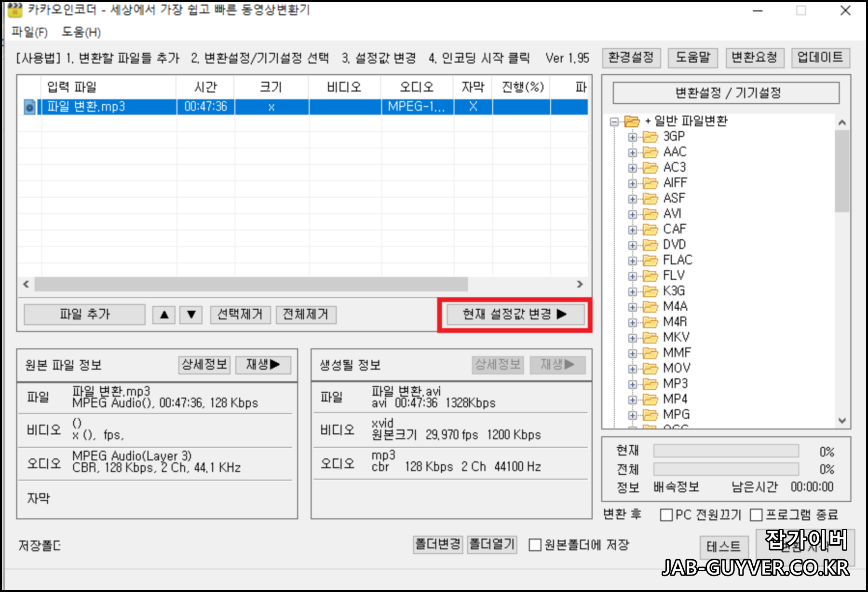
Task: Move selected file up with ▲ button
Action: click(x=164, y=315)
